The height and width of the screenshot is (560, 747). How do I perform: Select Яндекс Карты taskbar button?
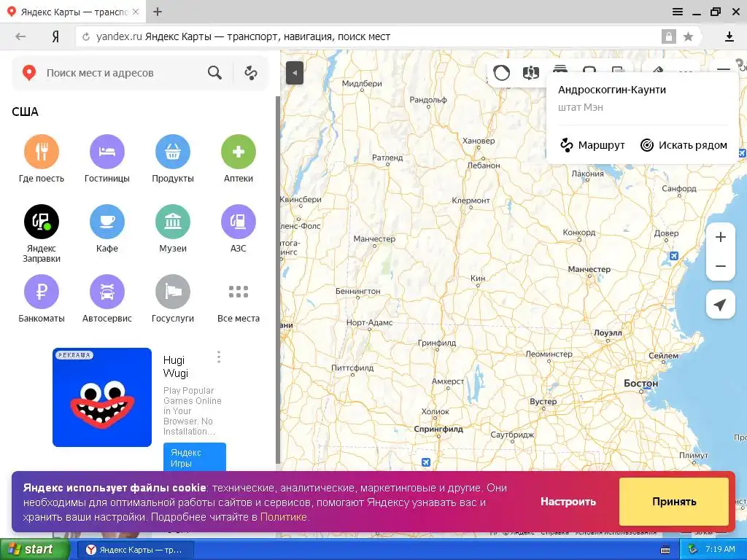click(135, 550)
